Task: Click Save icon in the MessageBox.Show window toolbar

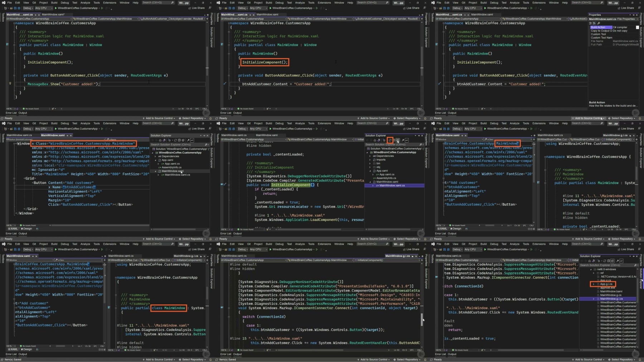Action: pyautogui.click(x=15, y=8)
